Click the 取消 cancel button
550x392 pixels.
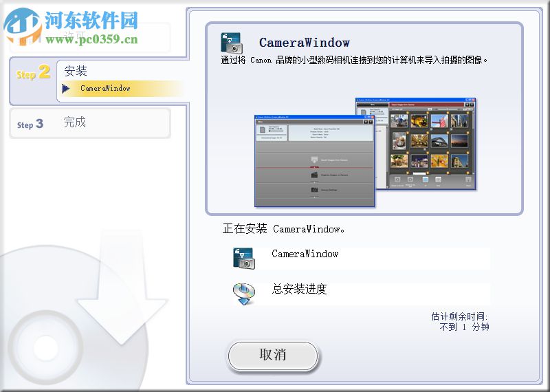(273, 355)
